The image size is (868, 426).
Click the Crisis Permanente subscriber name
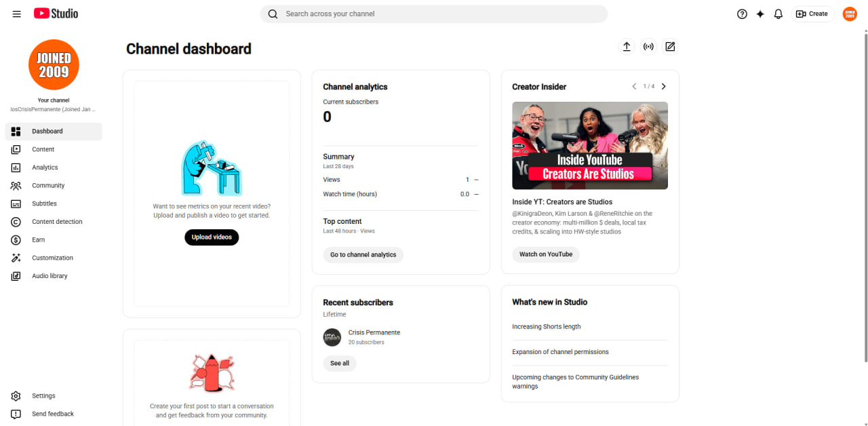(374, 332)
